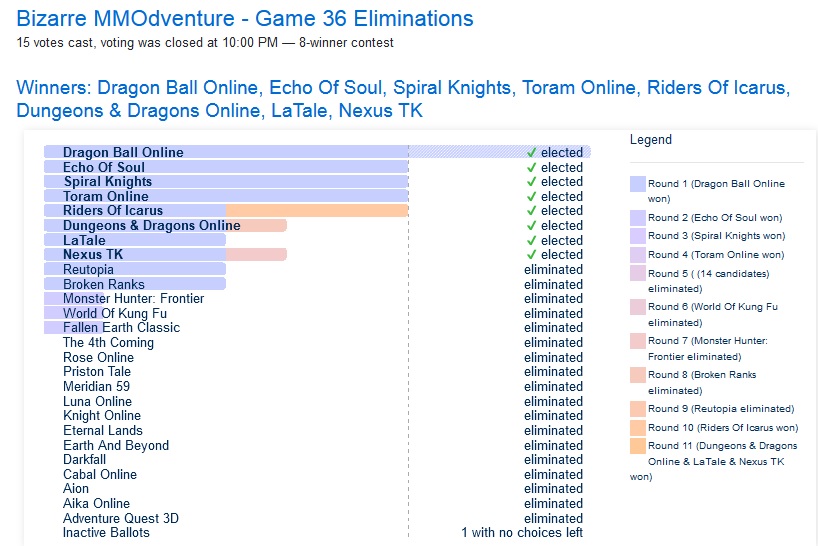Click the Round 2 Echo Of Soul swatch

point(637,217)
